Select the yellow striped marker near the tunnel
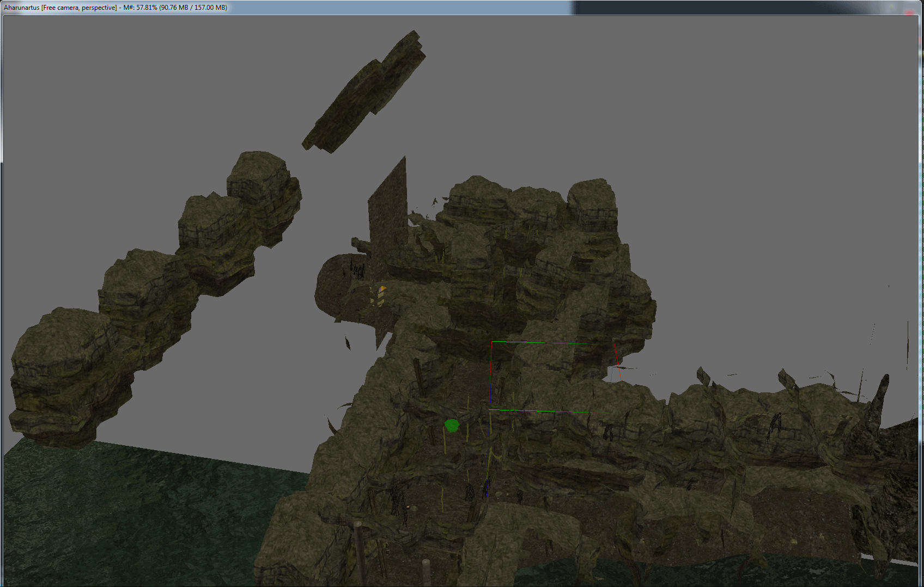Viewport: 924px width, 587px height. click(380, 295)
